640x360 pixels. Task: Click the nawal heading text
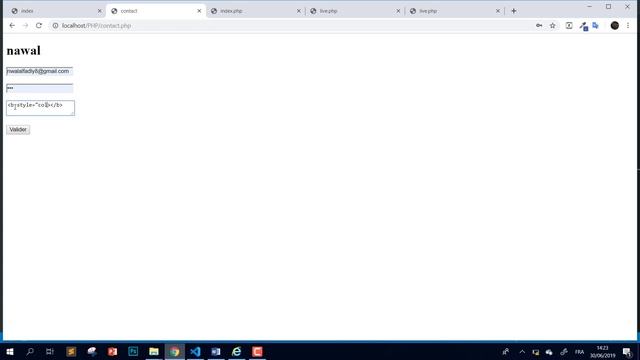click(24, 51)
